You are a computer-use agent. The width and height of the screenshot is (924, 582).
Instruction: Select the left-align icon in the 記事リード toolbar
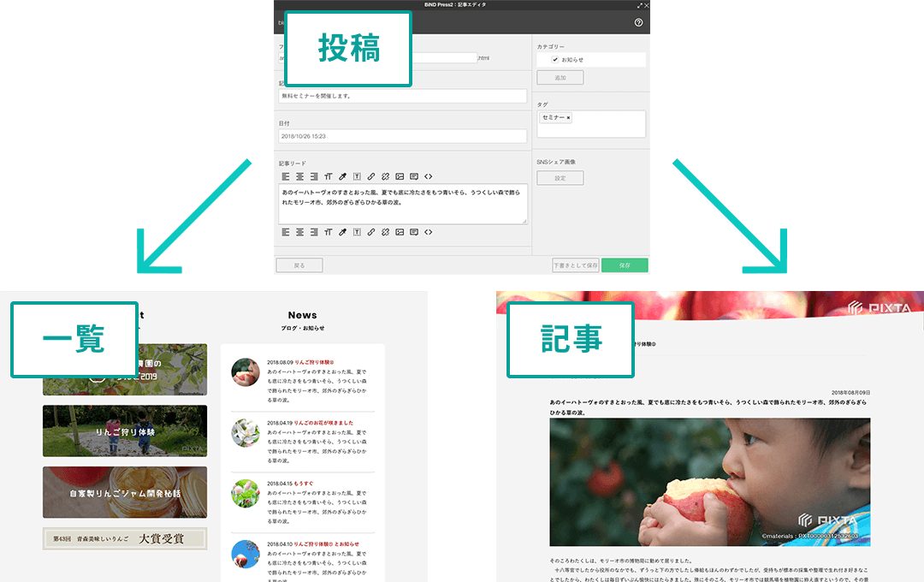tap(286, 176)
